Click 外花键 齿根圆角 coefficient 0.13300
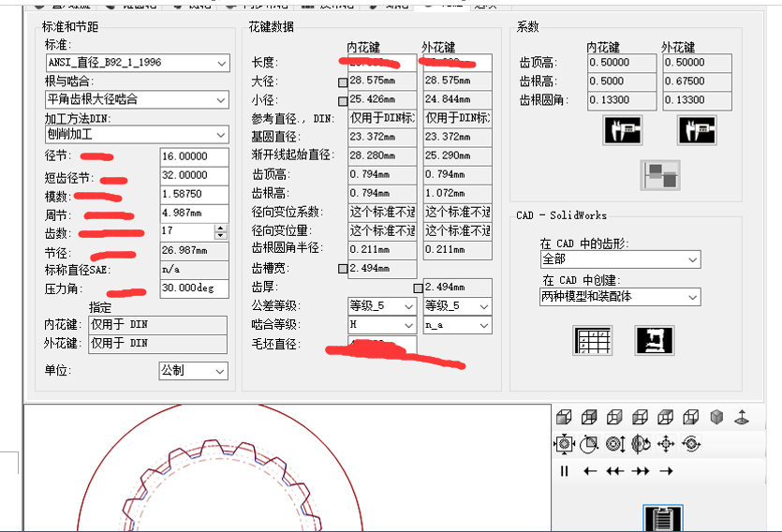The height and width of the screenshot is (532, 782). pos(697,101)
